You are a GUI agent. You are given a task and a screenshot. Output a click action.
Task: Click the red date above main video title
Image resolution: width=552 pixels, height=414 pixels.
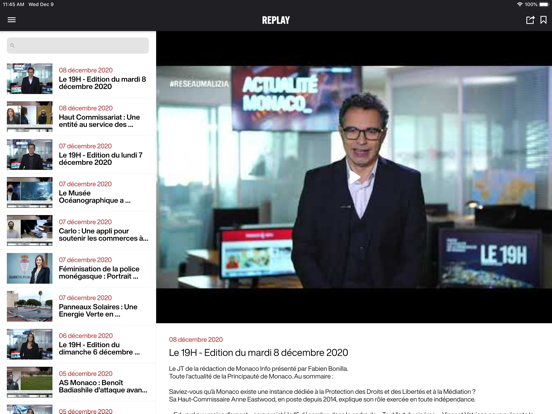point(196,340)
